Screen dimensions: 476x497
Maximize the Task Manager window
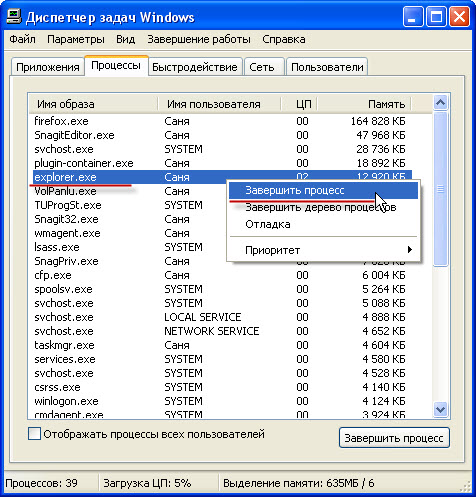[436, 17]
